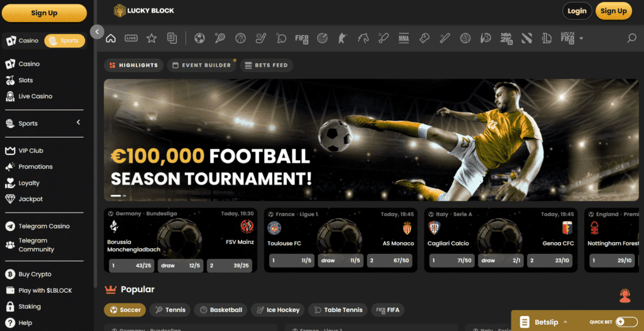Bet on Toulouse vs Monaco draw 11/5

click(x=340, y=261)
